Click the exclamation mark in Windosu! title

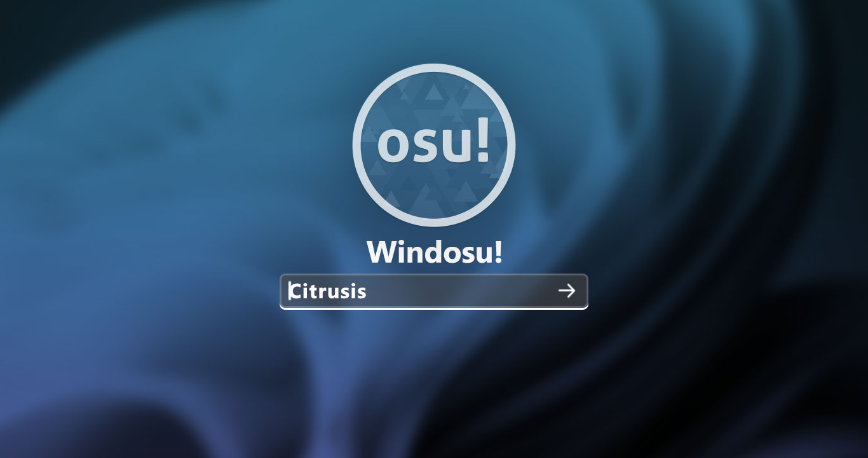pos(498,253)
